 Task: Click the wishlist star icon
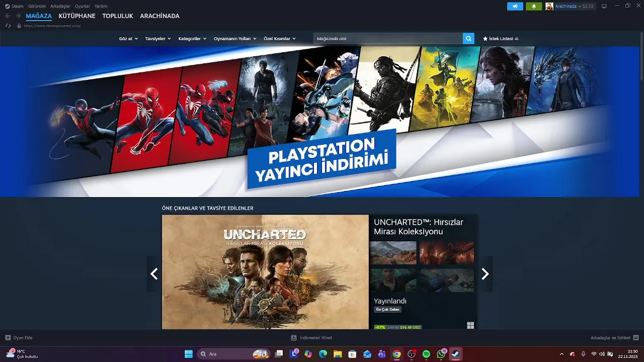click(x=485, y=39)
